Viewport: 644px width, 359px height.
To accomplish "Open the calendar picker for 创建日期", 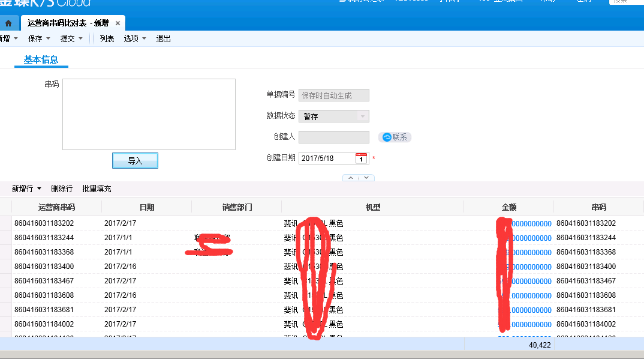I will [361, 158].
